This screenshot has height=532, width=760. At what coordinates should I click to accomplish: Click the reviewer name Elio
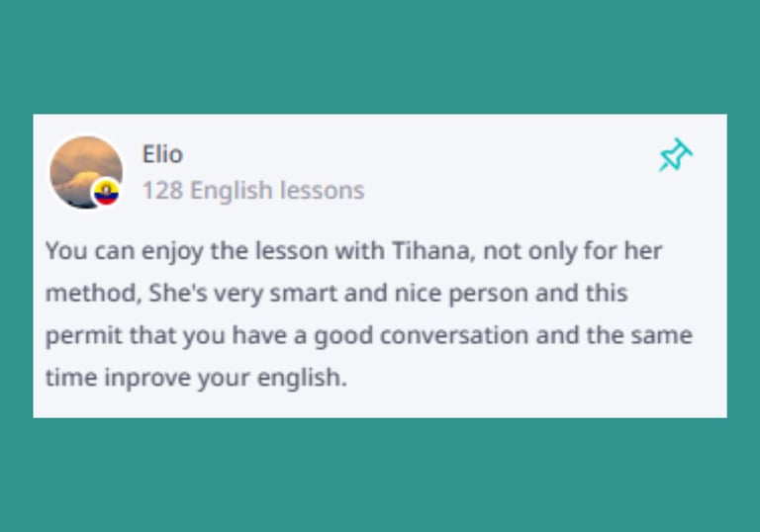162,154
